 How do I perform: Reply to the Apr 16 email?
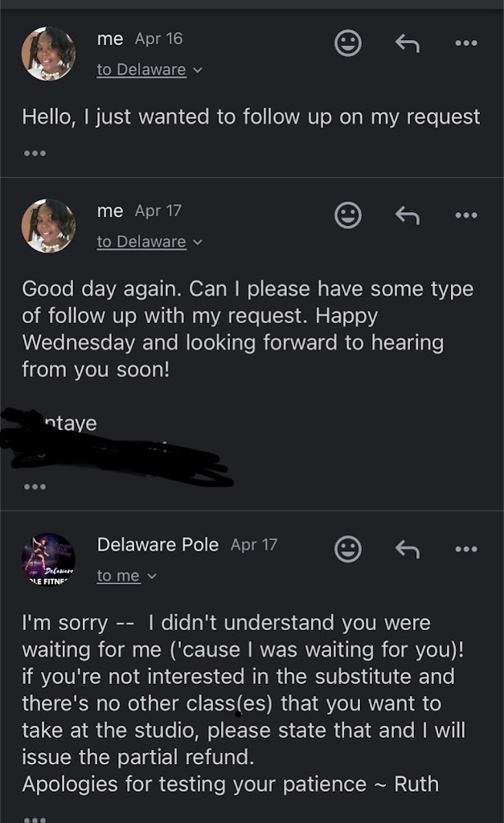coord(407,43)
